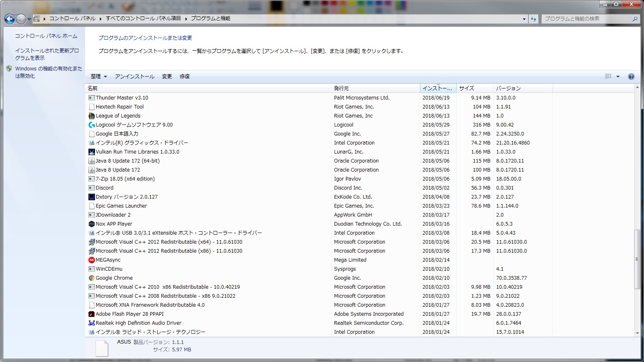Sort by the 発行元 column header

tap(341, 88)
